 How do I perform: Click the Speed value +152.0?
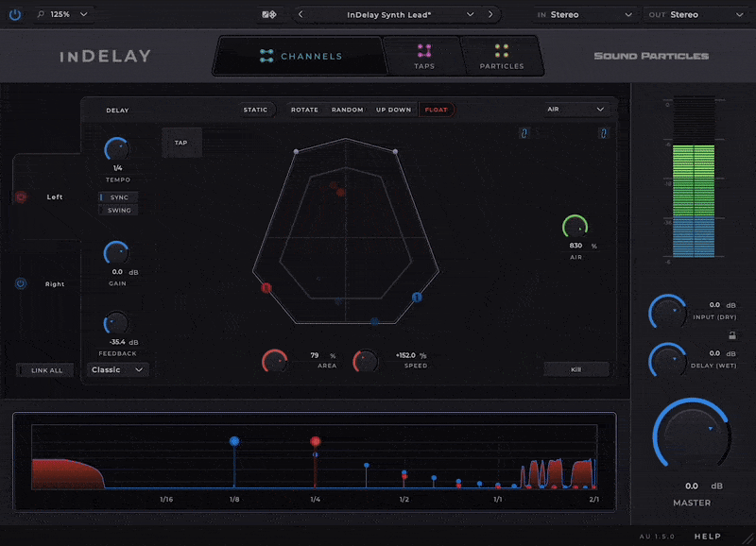tap(406, 355)
